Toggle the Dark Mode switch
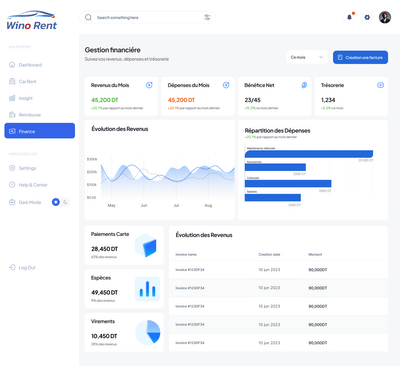The width and height of the screenshot is (400, 366). pyautogui.click(x=60, y=202)
